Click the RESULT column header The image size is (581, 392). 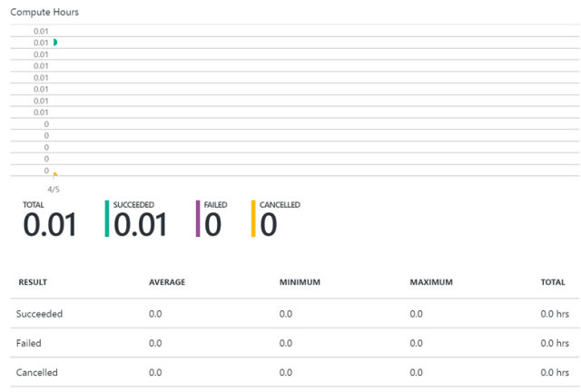(x=33, y=282)
